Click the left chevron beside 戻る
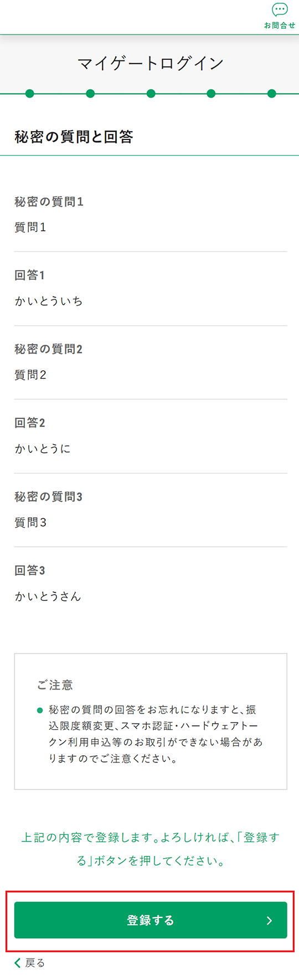The image size is (299, 980). [18, 963]
